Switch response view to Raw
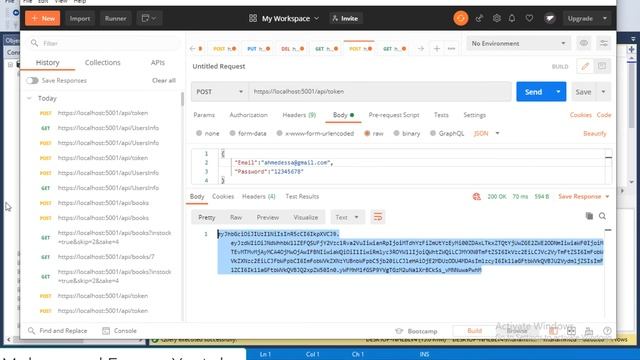This screenshot has width=640, height=360. tap(236, 217)
